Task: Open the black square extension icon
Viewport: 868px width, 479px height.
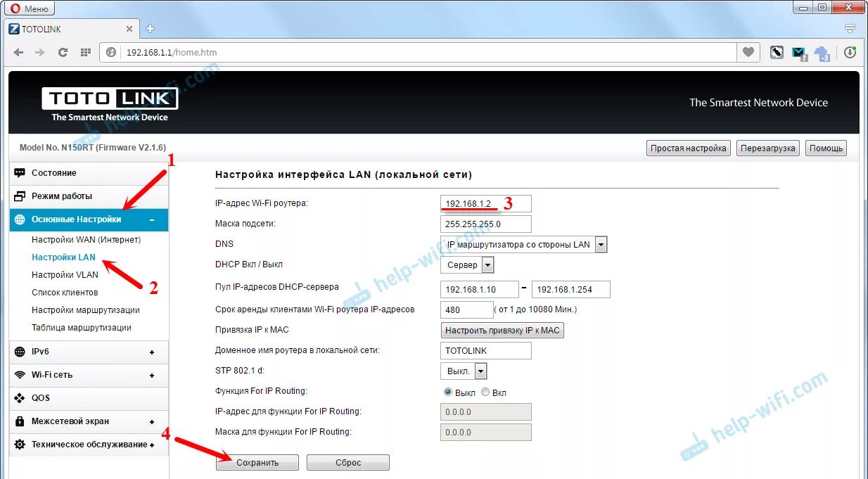Action: coord(777,52)
